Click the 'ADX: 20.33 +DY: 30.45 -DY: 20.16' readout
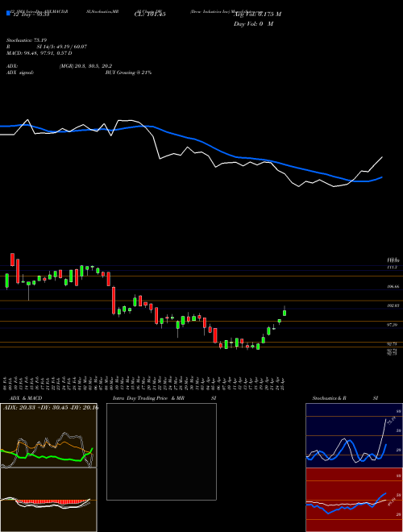Image resolution: width=403 pixels, height=532 pixels. (50, 407)
